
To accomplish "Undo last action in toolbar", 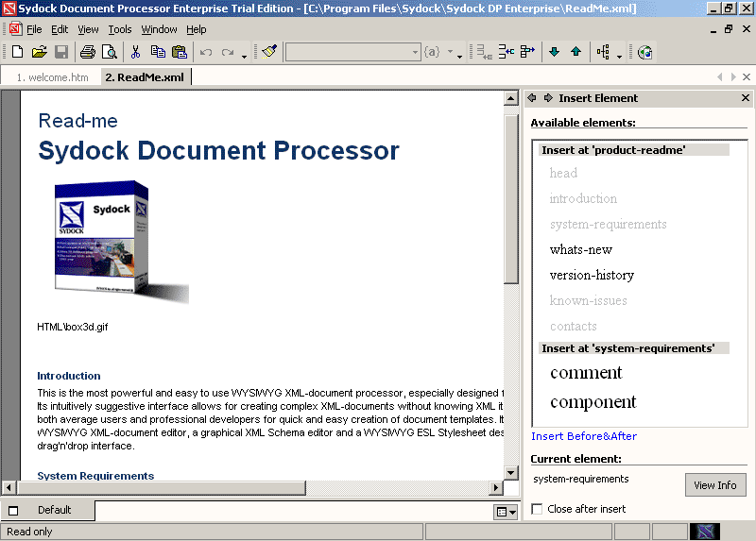I will (x=206, y=52).
